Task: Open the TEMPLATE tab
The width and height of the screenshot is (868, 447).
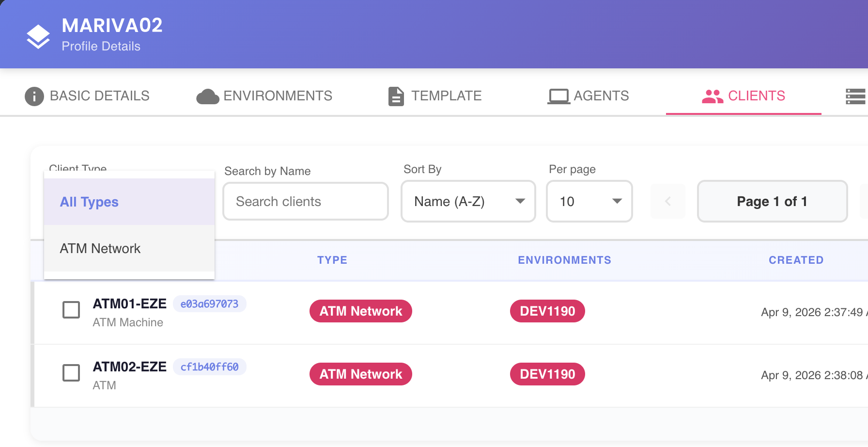Action: (435, 96)
